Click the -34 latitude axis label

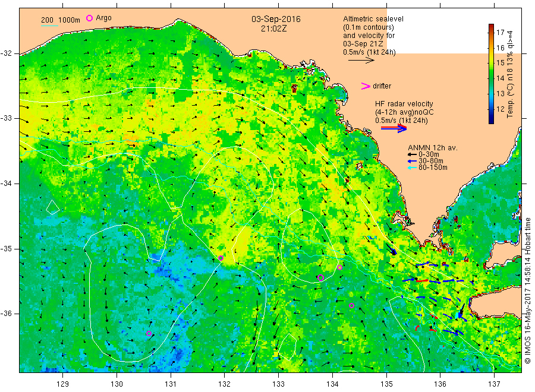pos(6,184)
